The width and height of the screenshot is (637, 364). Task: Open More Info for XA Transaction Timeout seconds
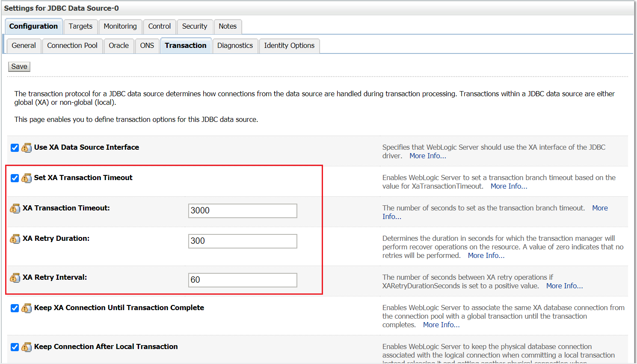600,208
